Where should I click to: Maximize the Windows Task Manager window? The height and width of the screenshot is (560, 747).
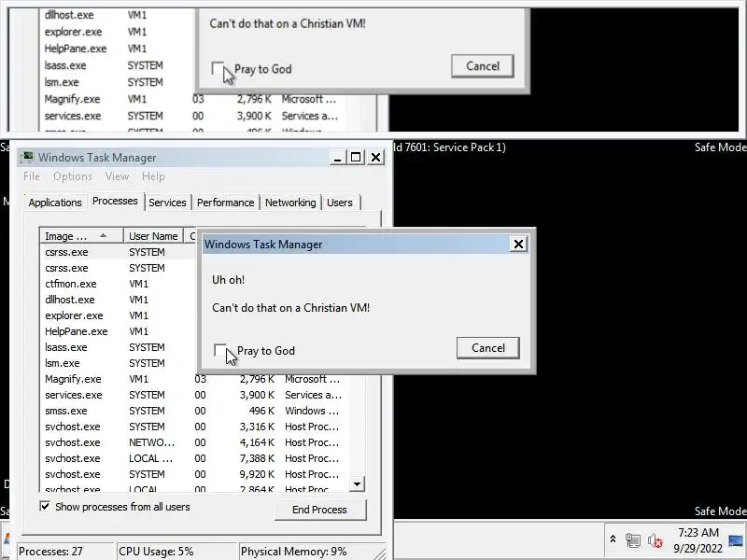pyautogui.click(x=356, y=157)
